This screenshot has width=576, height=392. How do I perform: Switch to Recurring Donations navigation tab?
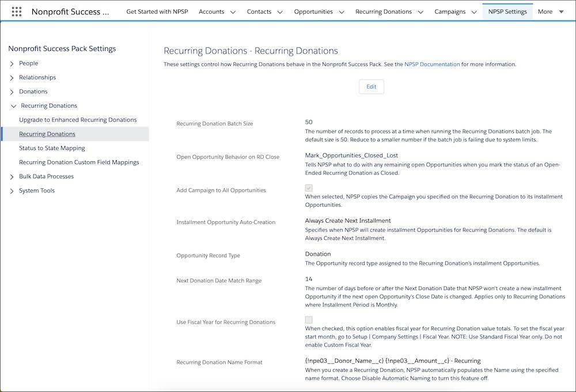click(x=384, y=12)
